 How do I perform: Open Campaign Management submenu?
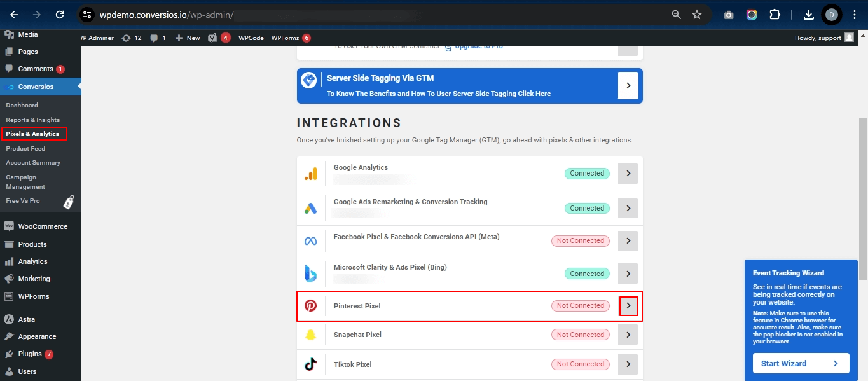(25, 182)
